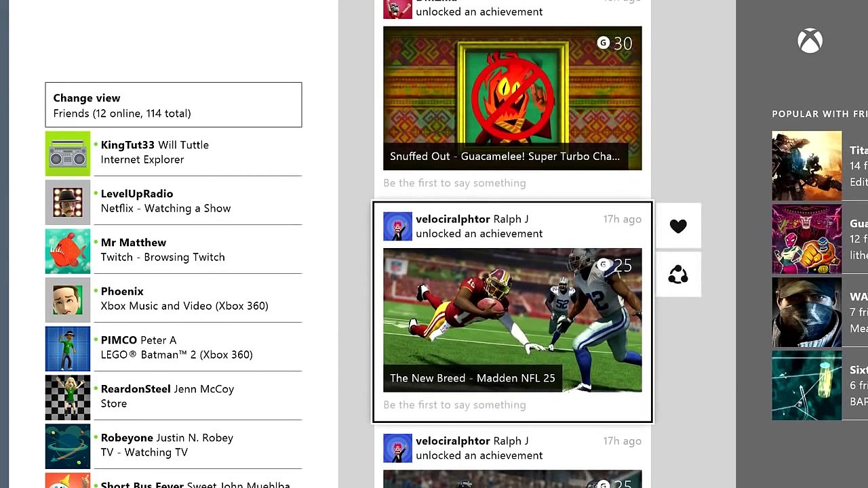
Task: Open Robeyone's planet avatar
Action: click(68, 447)
